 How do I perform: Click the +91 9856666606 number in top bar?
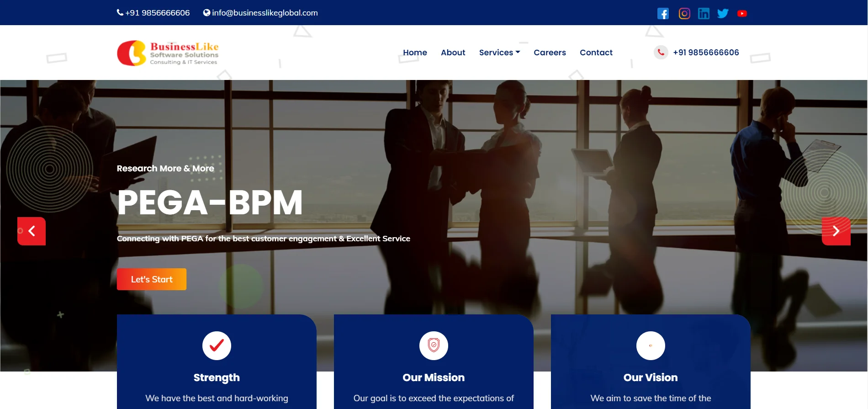coord(158,13)
